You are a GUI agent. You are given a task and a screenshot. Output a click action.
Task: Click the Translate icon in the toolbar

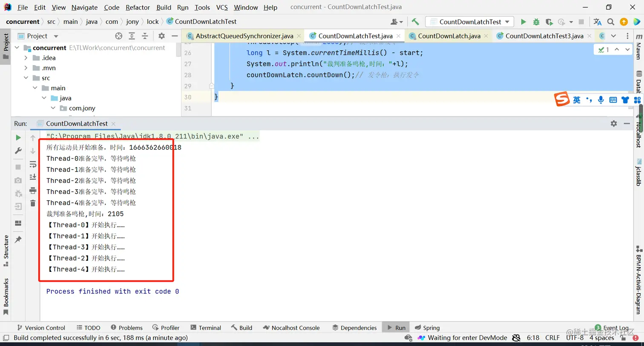click(598, 22)
